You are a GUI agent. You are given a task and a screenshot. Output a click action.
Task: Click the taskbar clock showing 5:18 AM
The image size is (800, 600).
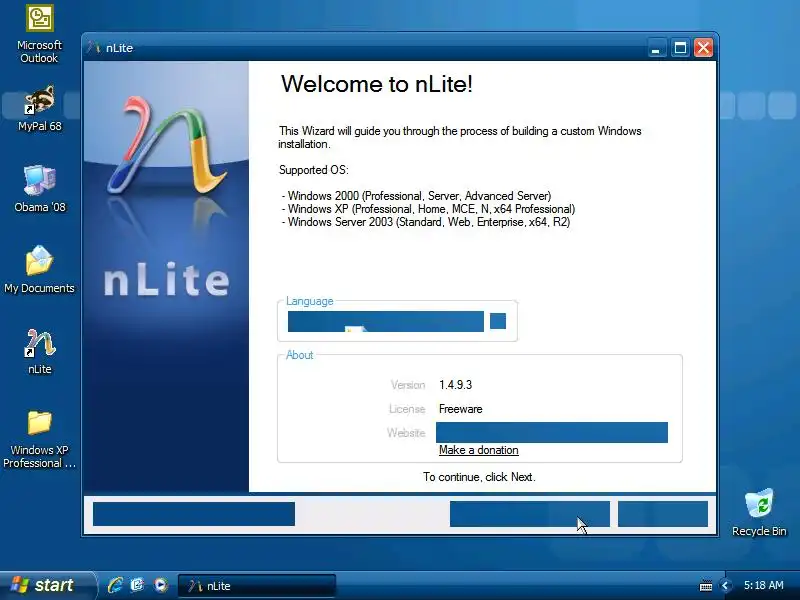pos(763,585)
